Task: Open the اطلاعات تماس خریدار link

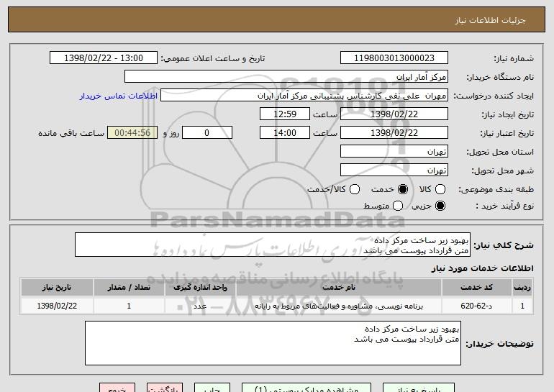Action: pos(119,96)
